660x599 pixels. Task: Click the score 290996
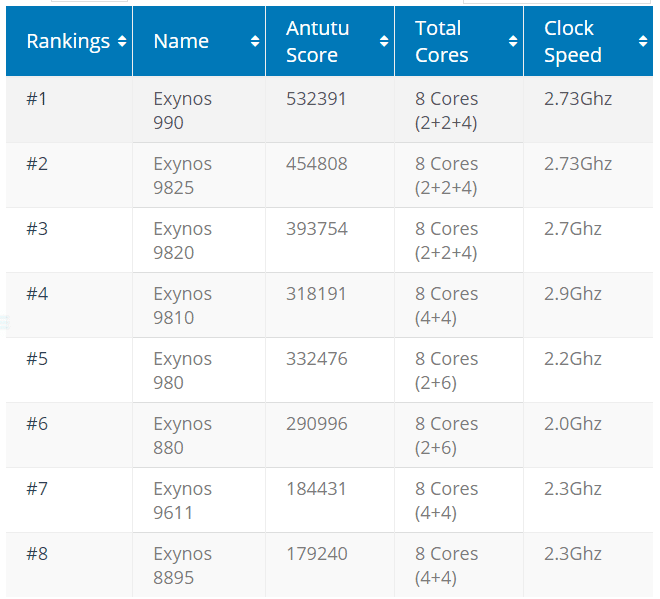coord(317,424)
